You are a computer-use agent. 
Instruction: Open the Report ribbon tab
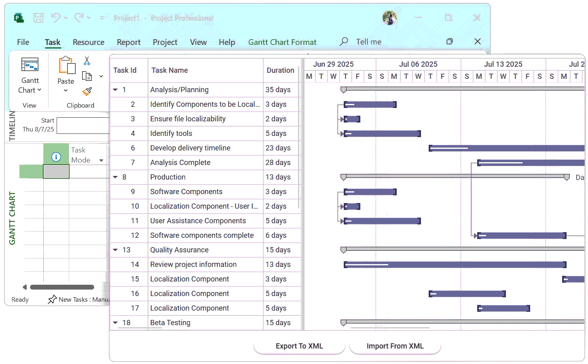point(129,42)
